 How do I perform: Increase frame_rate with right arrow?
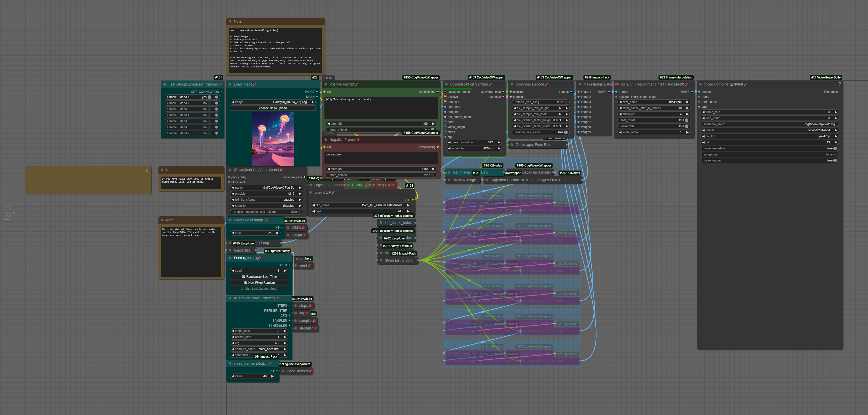[x=836, y=112]
